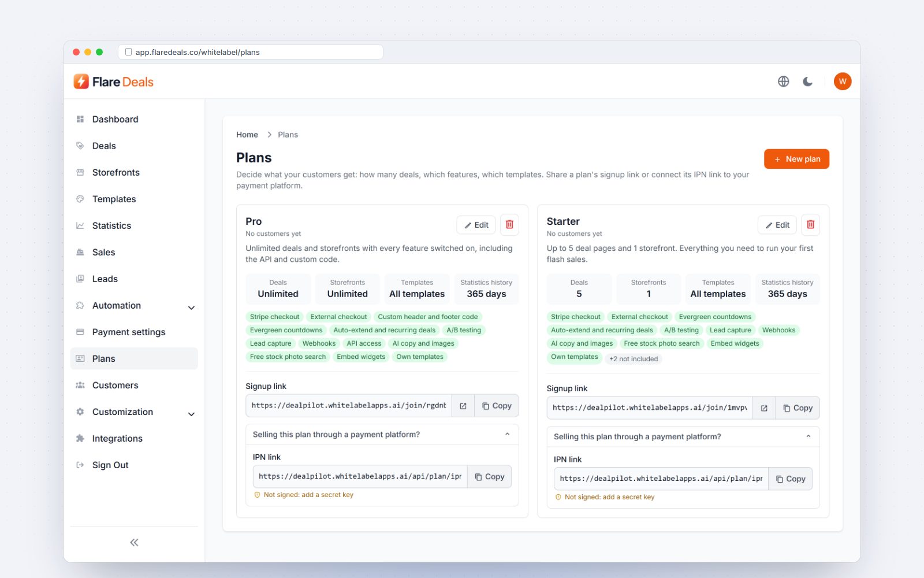The width and height of the screenshot is (924, 578).
Task: Click the browser address bar
Action: [251, 52]
